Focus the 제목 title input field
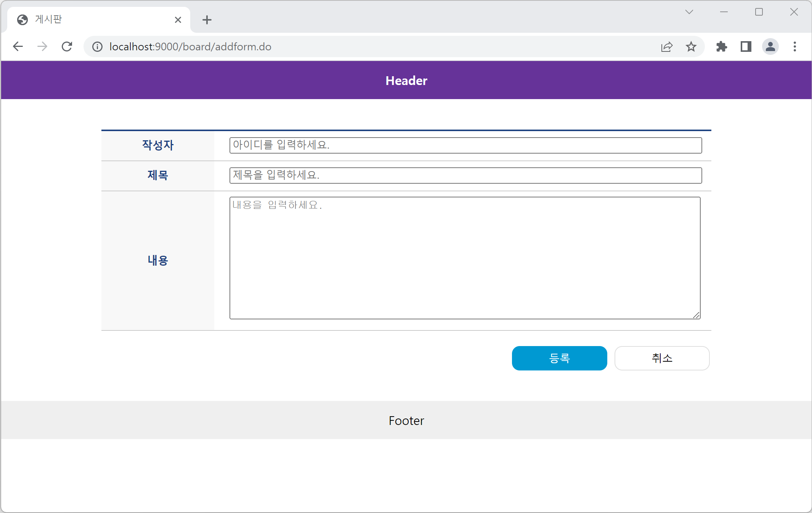 (x=465, y=175)
